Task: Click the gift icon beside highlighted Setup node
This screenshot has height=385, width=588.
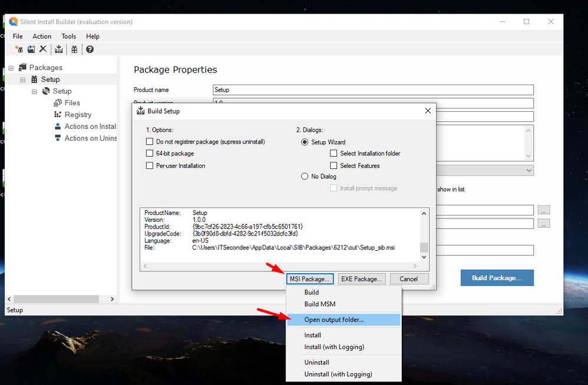Action: (x=34, y=79)
